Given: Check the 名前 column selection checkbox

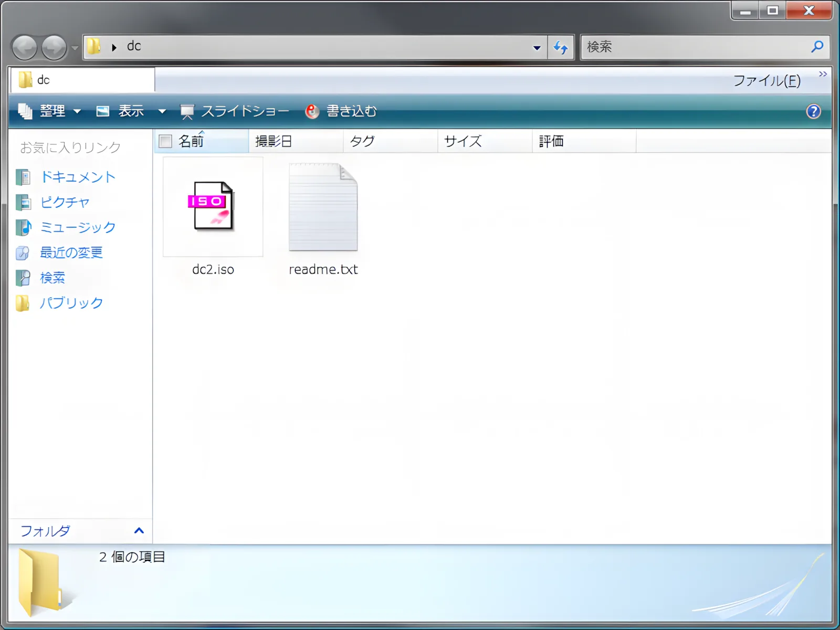Looking at the screenshot, I should point(165,141).
